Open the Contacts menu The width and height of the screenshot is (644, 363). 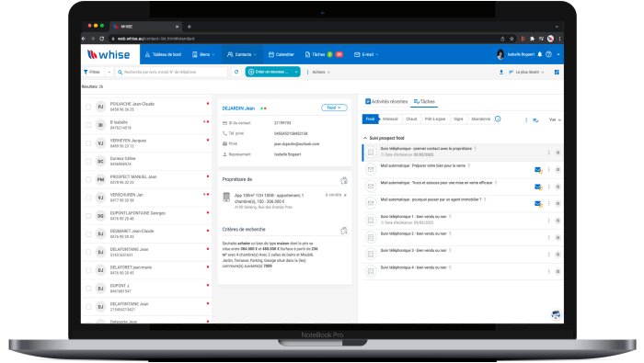click(241, 54)
